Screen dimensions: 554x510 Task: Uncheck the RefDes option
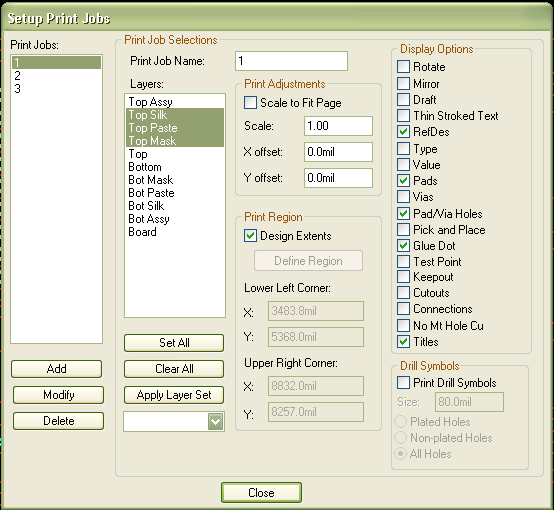(403, 132)
